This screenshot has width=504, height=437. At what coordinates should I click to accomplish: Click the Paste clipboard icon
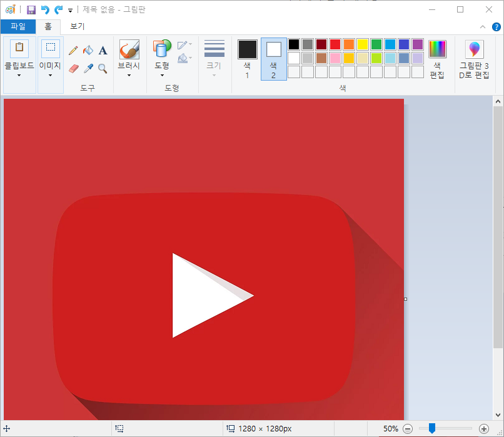19,48
